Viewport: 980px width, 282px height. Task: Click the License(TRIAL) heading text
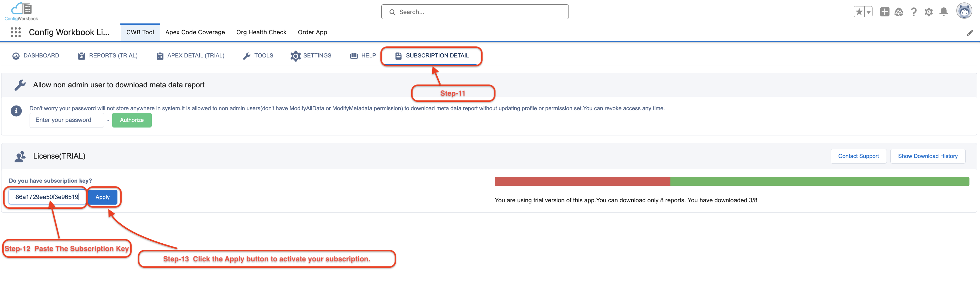point(59,157)
